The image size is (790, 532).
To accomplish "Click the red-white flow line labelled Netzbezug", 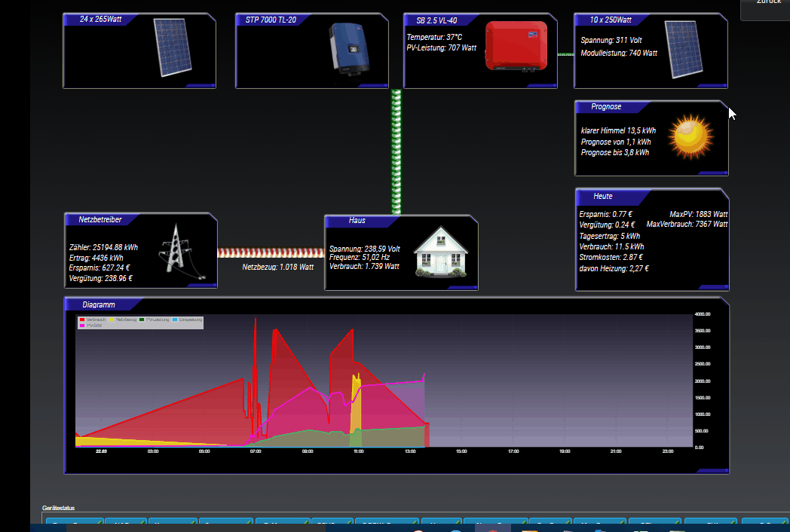I will coord(271,253).
